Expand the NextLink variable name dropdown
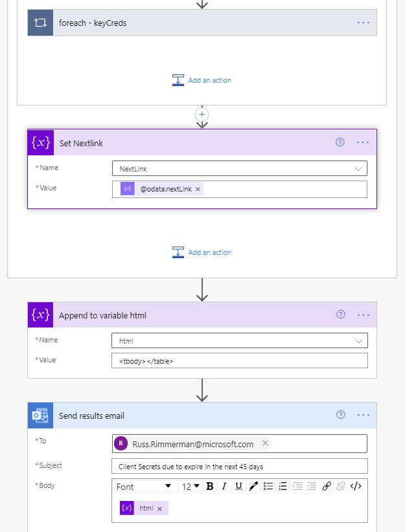Screen dimensions: 405x532 358,168
